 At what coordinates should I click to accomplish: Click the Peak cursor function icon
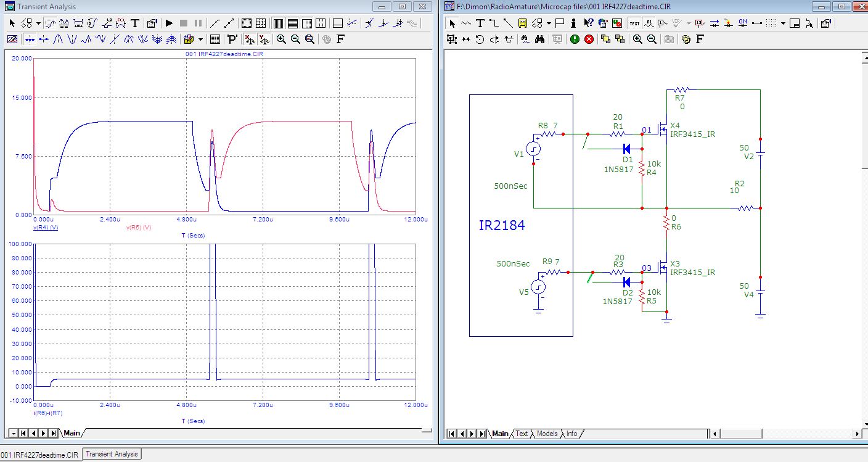pos(59,39)
